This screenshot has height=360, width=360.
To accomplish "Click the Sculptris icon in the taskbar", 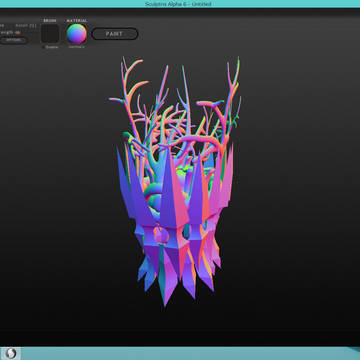I will point(10,353).
